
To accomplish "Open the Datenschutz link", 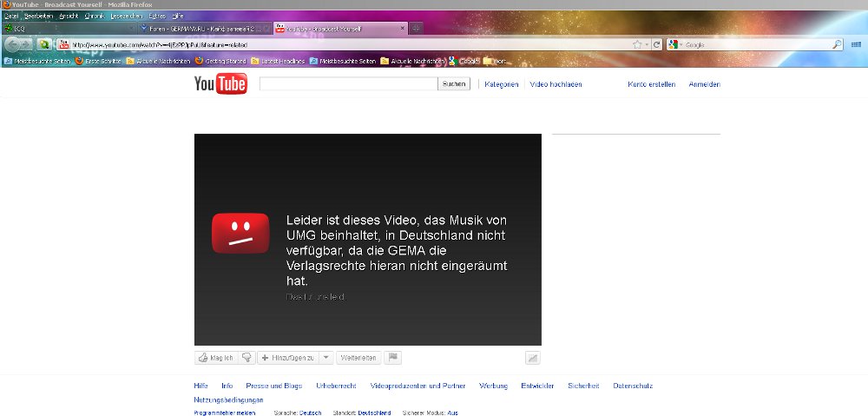I will point(633,386).
